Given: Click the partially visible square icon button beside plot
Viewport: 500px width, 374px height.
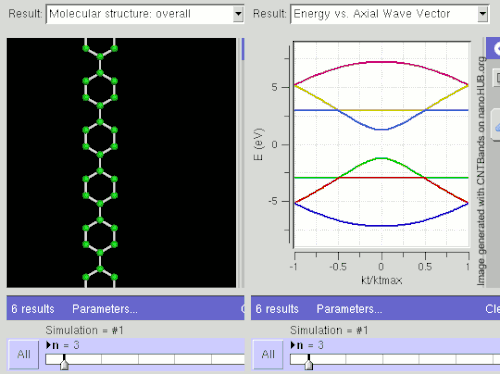Looking at the screenshot, I should click(497, 78).
